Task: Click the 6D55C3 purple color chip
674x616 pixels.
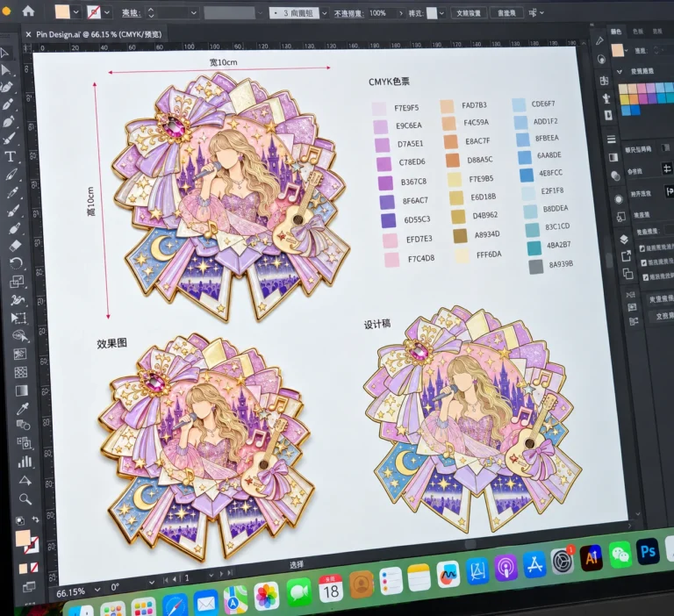Action: [x=389, y=220]
